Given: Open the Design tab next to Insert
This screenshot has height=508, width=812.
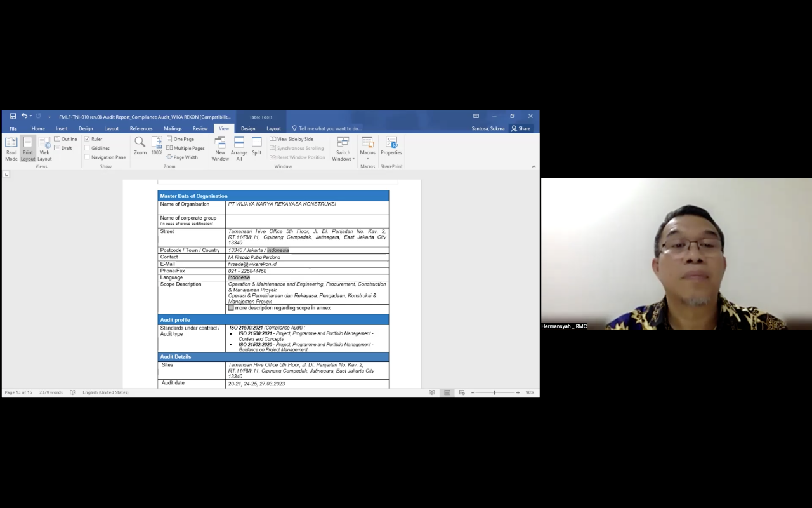Looking at the screenshot, I should (86, 128).
